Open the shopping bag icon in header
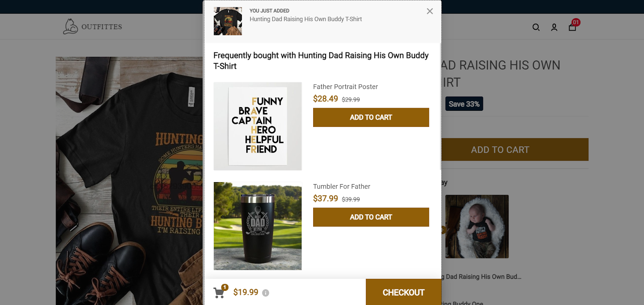This screenshot has height=305, width=644. [572, 27]
